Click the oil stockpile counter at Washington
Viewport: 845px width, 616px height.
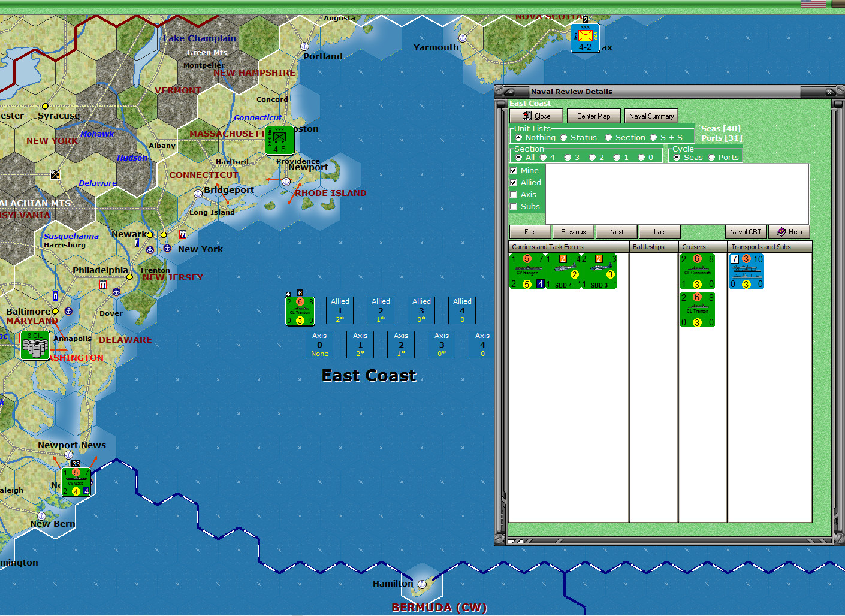pyautogui.click(x=35, y=346)
